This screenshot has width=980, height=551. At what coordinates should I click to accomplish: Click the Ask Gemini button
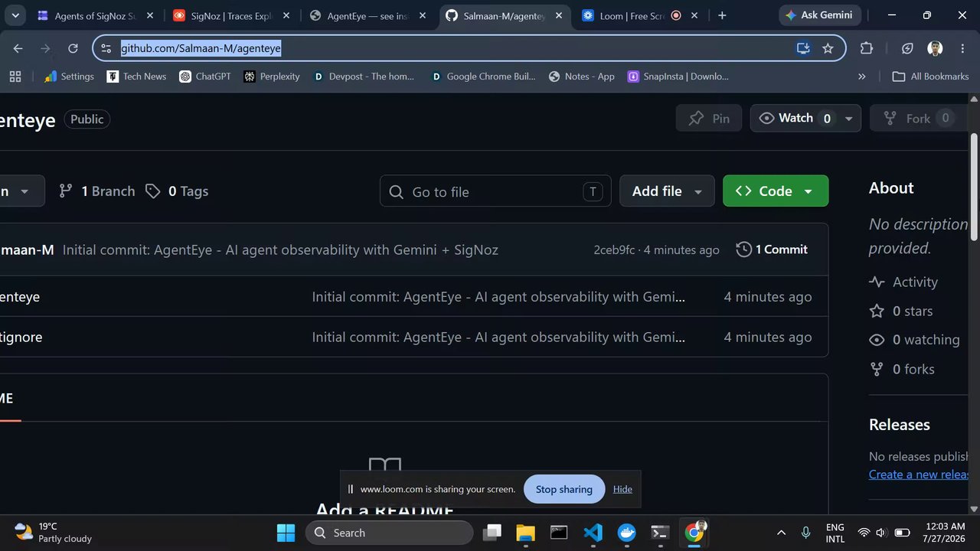[x=821, y=15]
